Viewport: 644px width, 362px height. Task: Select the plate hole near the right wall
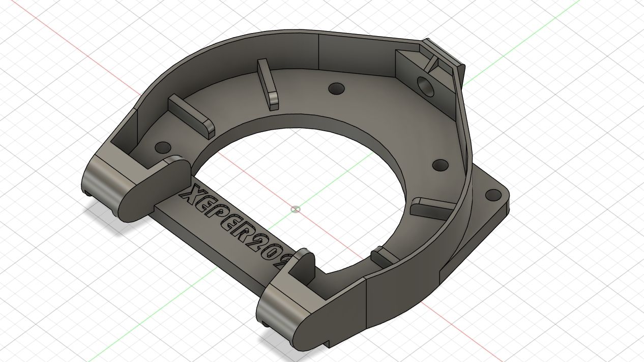[441, 165]
